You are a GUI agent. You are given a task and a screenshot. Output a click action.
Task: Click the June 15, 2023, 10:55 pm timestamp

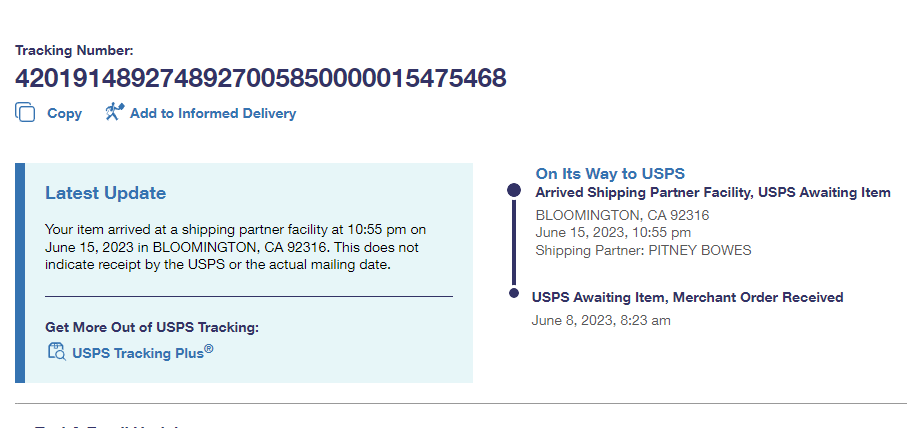click(613, 233)
